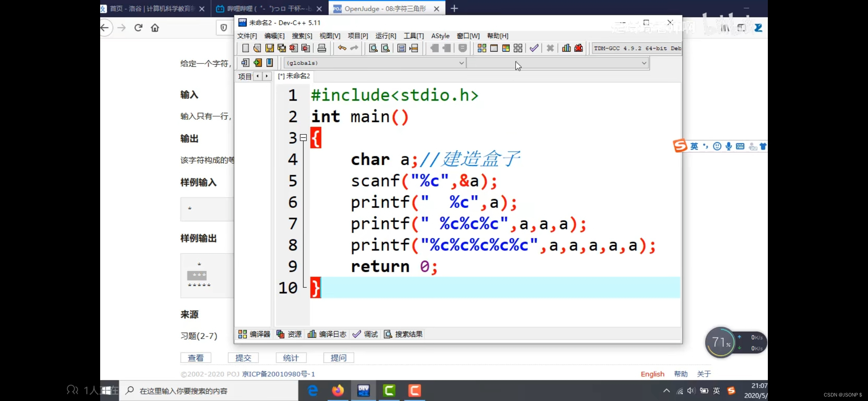Open the (globals) scope dropdown
The height and width of the screenshot is (401, 868).
[x=461, y=63]
